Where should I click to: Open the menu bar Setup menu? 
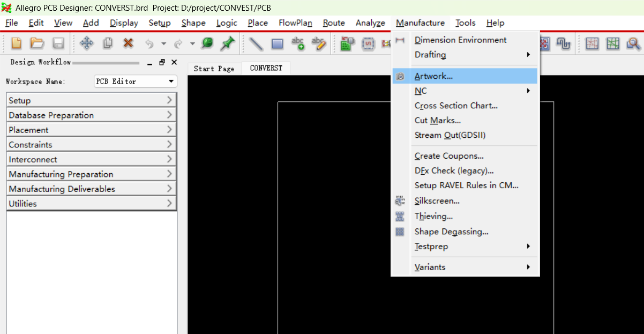point(160,23)
